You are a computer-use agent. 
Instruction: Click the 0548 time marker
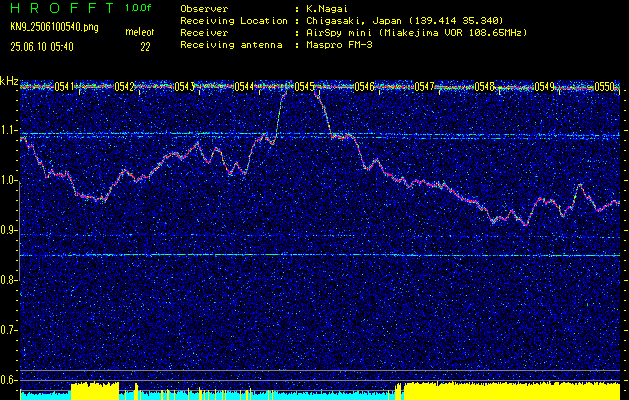484,87
